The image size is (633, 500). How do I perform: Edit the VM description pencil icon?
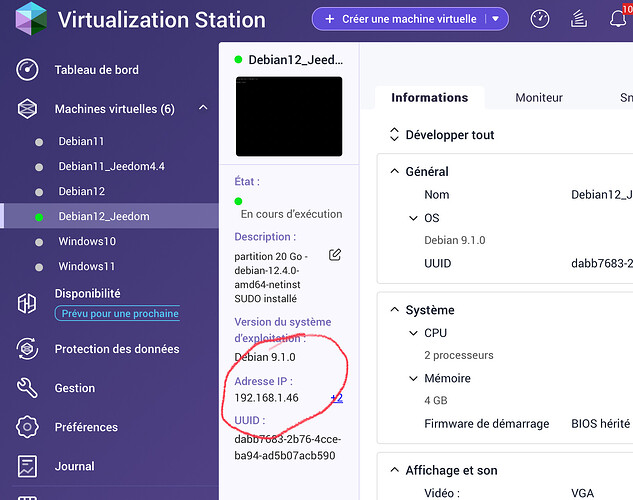pos(335,255)
